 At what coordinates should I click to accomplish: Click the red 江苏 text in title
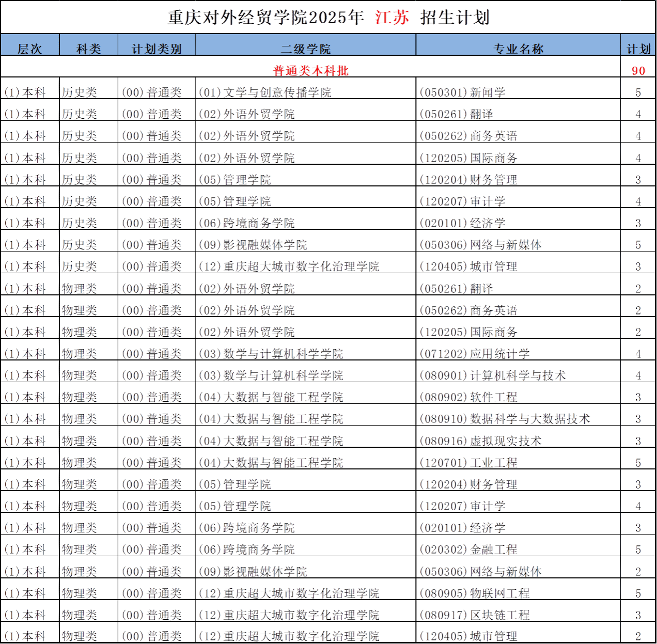tap(392, 18)
